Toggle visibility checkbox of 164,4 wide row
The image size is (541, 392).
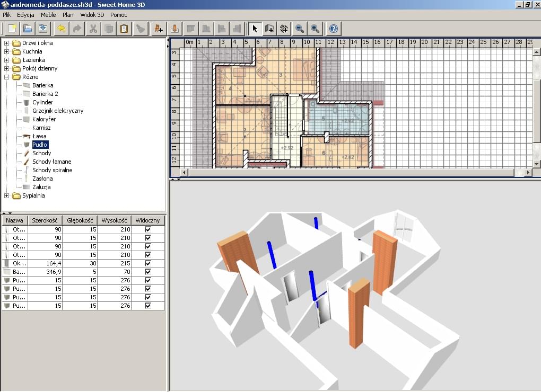(x=148, y=263)
